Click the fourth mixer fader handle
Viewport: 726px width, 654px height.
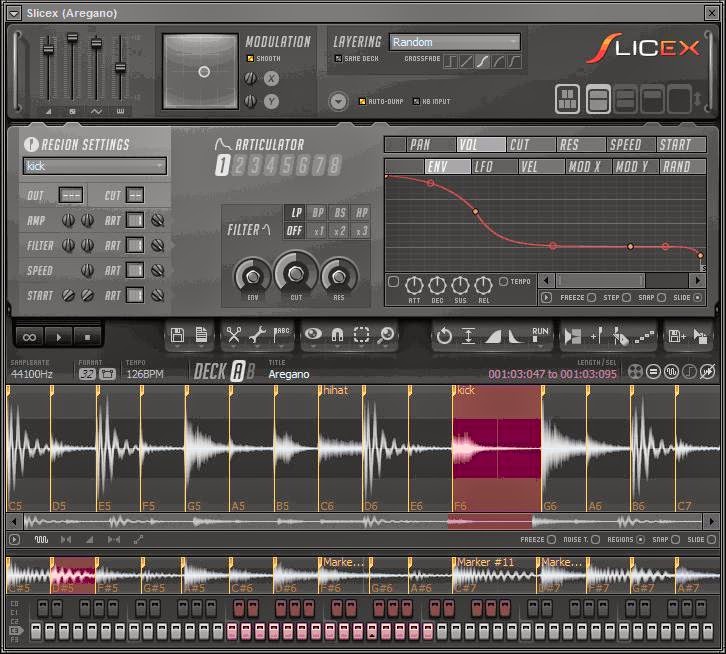pyautogui.click(x=120, y=68)
